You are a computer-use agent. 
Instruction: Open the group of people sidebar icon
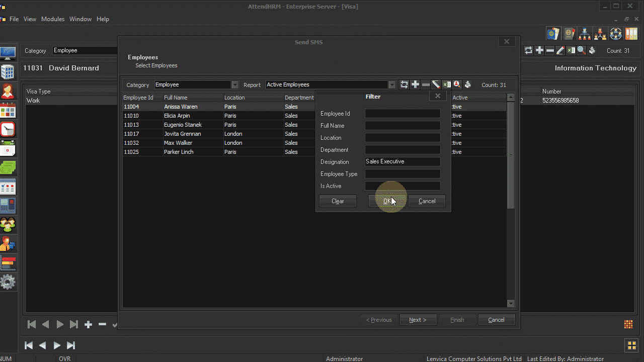[8, 225]
